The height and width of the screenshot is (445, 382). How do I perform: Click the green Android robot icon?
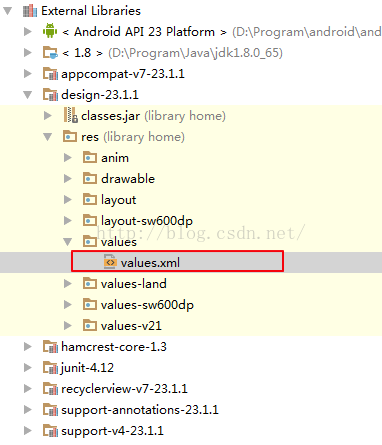[50, 31]
